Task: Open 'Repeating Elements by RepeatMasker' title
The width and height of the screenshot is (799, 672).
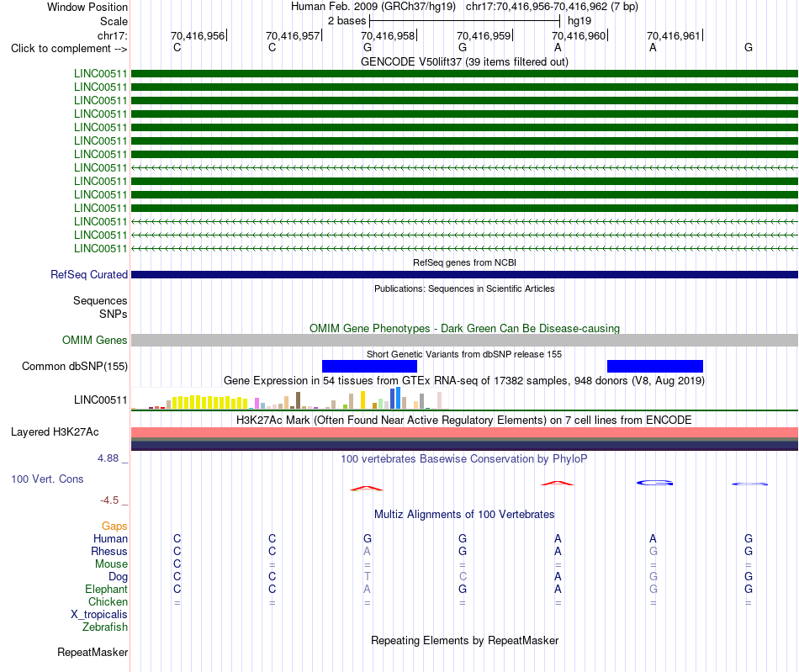Action: pos(464,640)
